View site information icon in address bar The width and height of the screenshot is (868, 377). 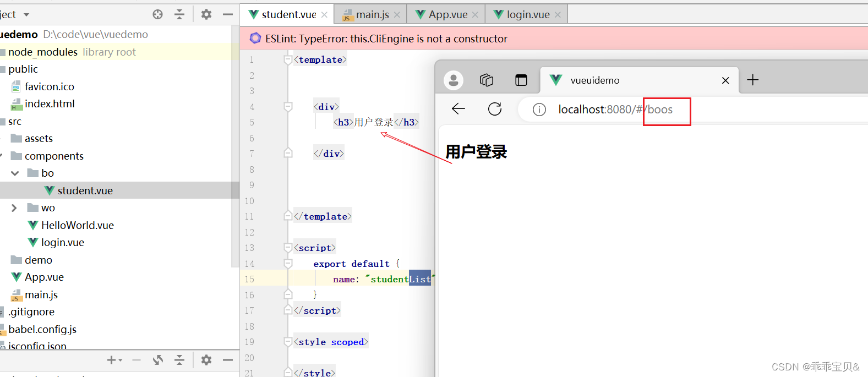(539, 110)
